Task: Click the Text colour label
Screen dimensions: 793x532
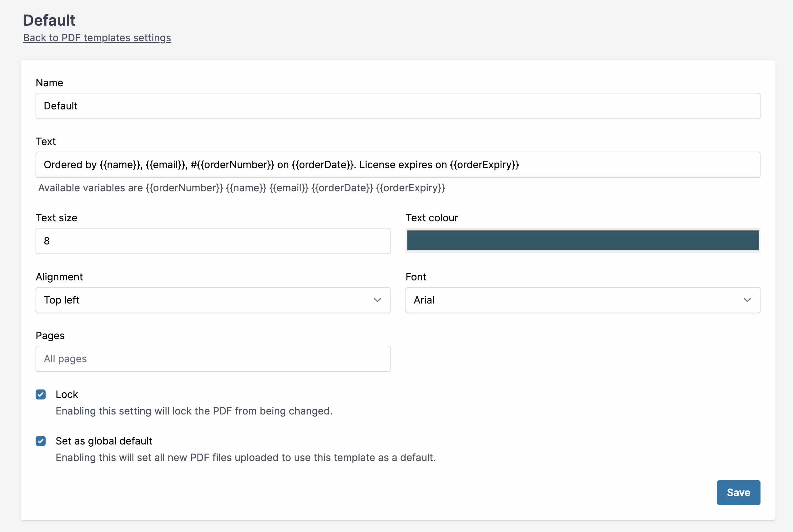Action: pyautogui.click(x=431, y=218)
